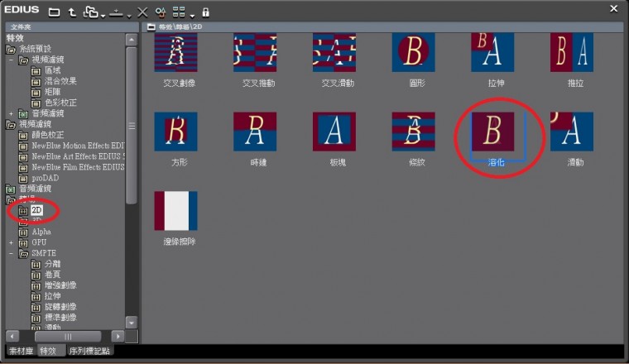Click the folder tree vertical scrollbar down arrow
Viewport: 629px width, 364px height.
pyautogui.click(x=131, y=322)
